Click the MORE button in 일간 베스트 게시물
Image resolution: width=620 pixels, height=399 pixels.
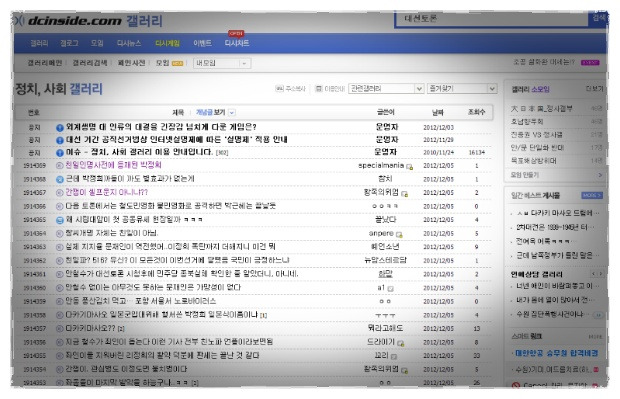click(592, 195)
